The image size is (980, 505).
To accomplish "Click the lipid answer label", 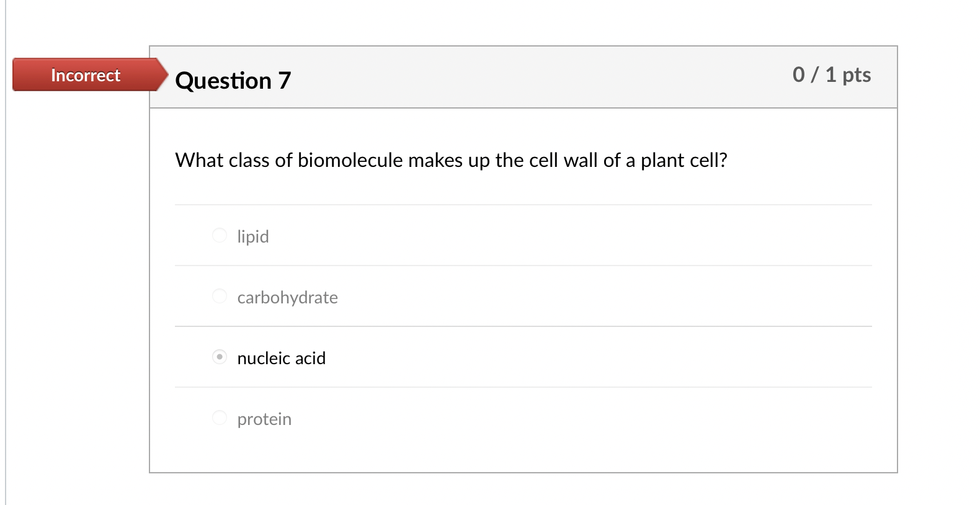I will [252, 236].
